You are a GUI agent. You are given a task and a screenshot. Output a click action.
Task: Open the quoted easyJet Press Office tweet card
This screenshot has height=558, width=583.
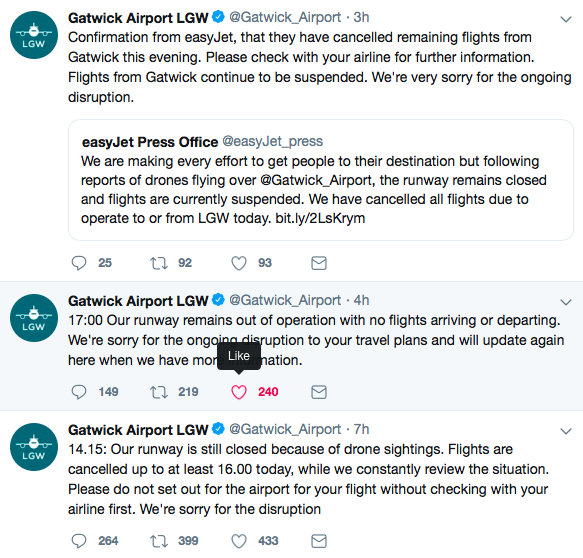321,180
